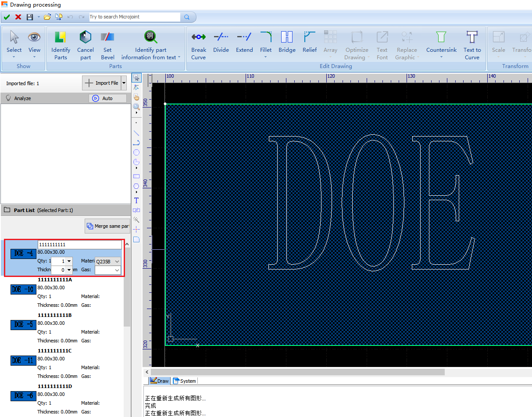Image resolution: width=532 pixels, height=417 pixels.
Task: Choose the circle drawing tool
Action: (x=136, y=152)
